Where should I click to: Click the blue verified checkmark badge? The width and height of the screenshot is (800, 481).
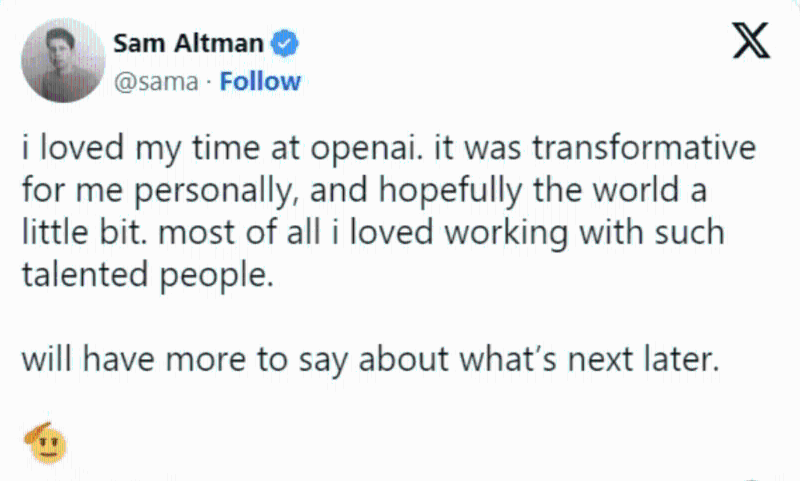(285, 44)
